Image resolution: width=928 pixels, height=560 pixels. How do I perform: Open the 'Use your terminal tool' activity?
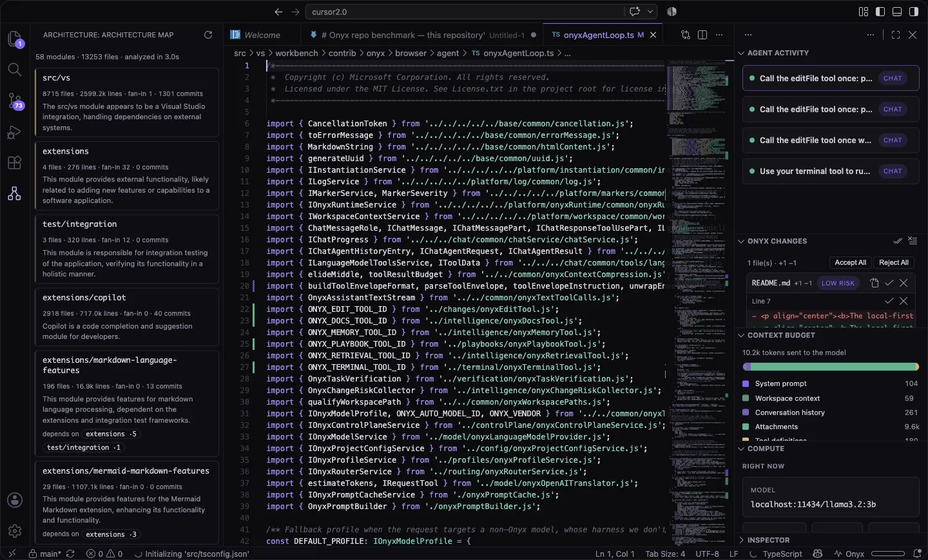click(831, 171)
